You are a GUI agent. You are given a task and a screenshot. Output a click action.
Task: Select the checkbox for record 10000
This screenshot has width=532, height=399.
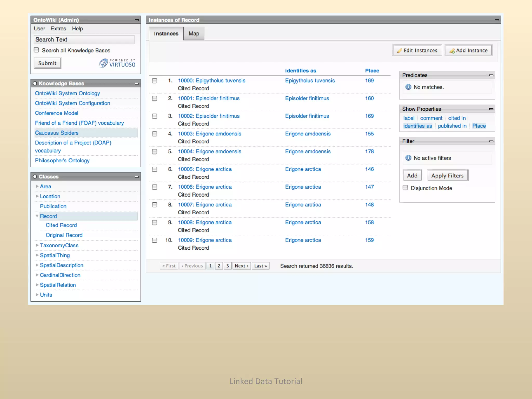(x=155, y=81)
